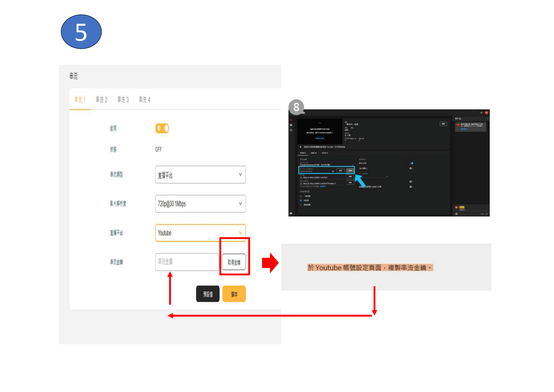Click the feedback icon at sidebar bottom
The height and width of the screenshot is (392, 554).
[291, 213]
